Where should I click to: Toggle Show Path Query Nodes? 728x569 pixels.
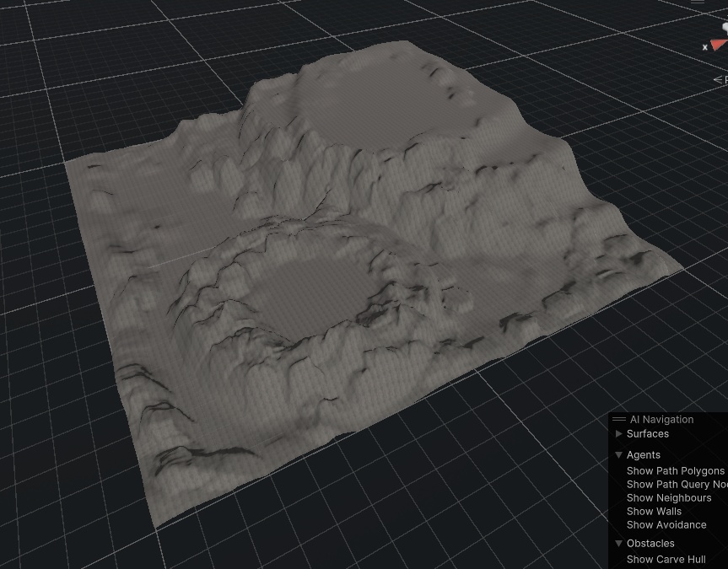[x=677, y=484]
